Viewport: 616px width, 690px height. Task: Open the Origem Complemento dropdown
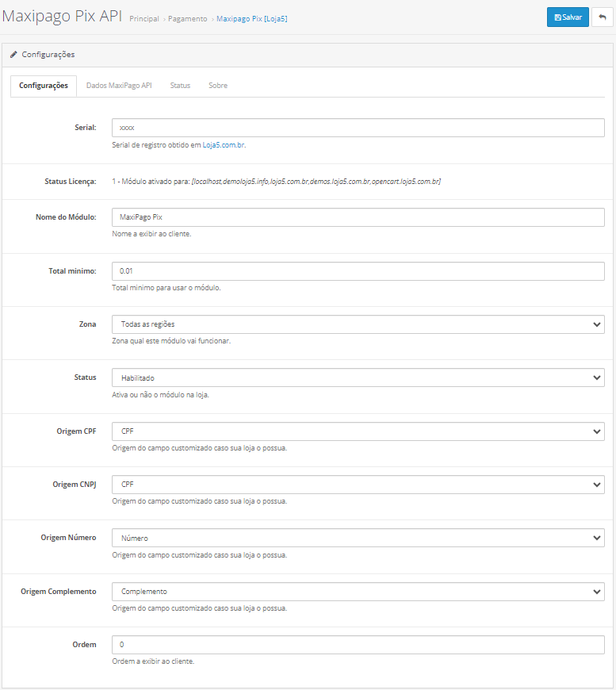point(358,592)
